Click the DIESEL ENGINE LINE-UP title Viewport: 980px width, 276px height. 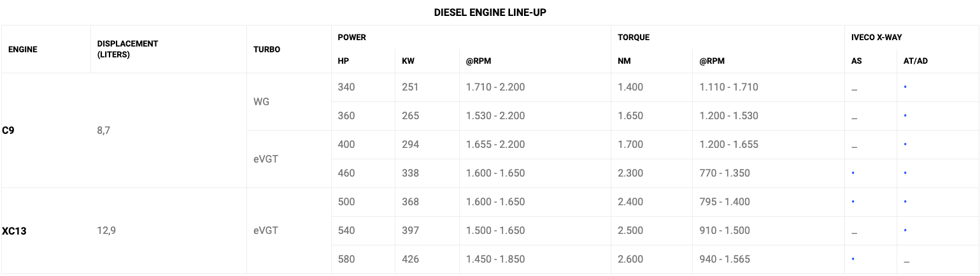pyautogui.click(x=490, y=13)
